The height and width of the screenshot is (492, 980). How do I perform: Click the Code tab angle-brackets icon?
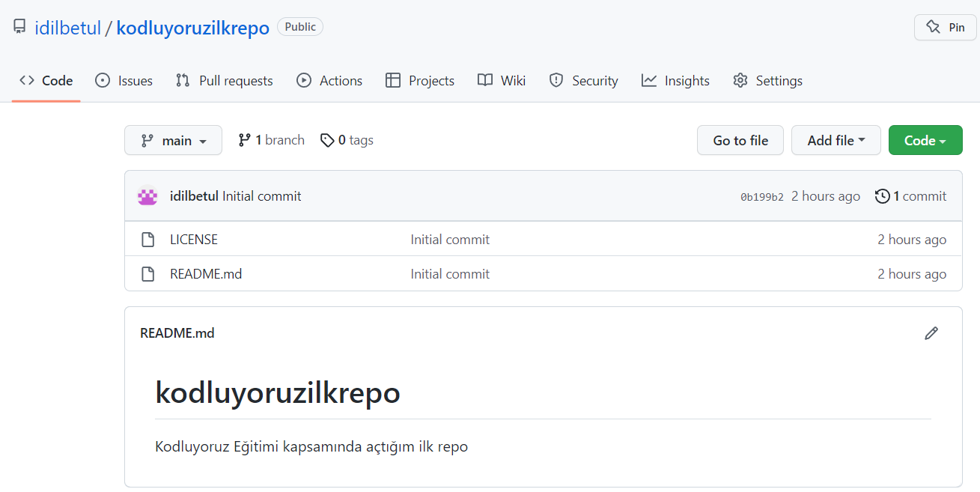coord(27,81)
